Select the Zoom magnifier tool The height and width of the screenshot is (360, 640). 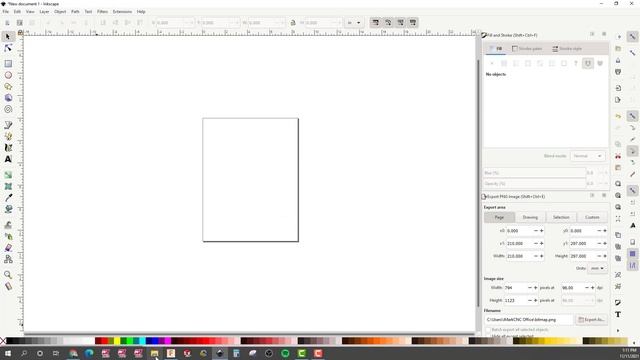(x=8, y=275)
